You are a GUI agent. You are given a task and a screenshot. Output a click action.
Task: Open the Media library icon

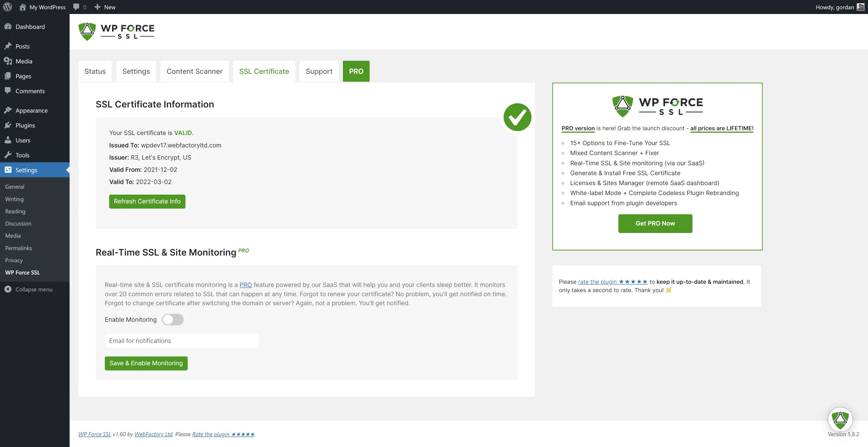(8, 61)
